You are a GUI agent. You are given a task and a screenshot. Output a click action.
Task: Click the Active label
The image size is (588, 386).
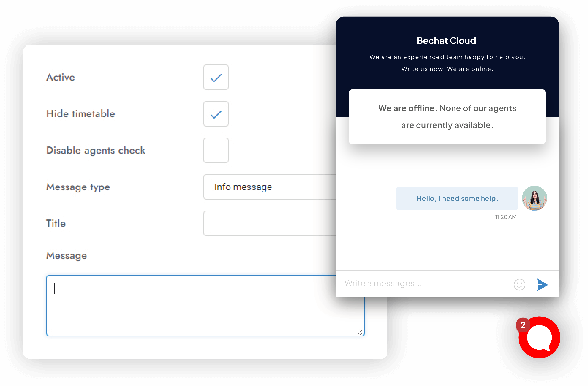60,77
